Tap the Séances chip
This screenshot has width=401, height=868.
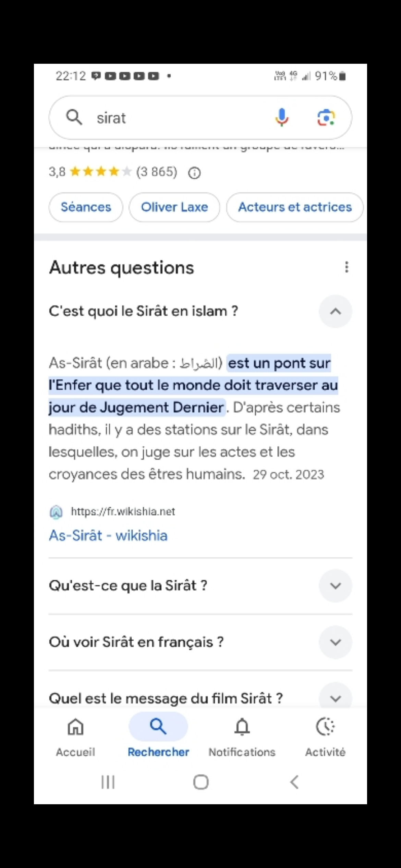(x=86, y=207)
